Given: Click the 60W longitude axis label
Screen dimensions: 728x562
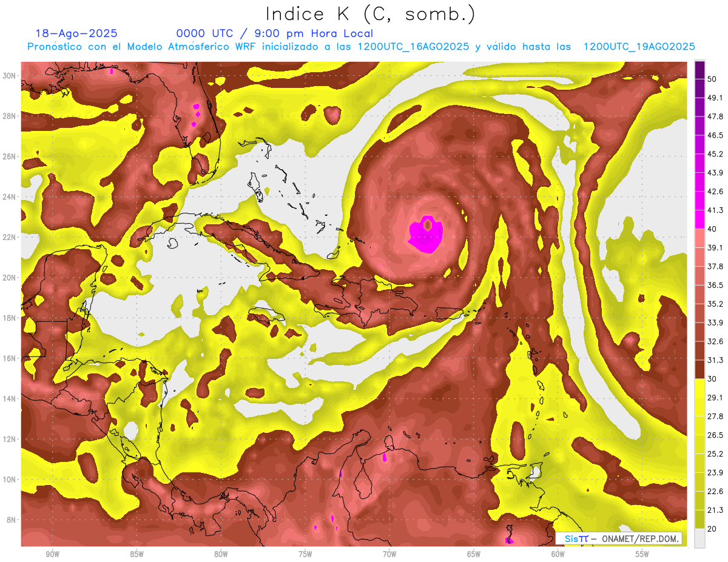Looking at the screenshot, I should point(558,554).
